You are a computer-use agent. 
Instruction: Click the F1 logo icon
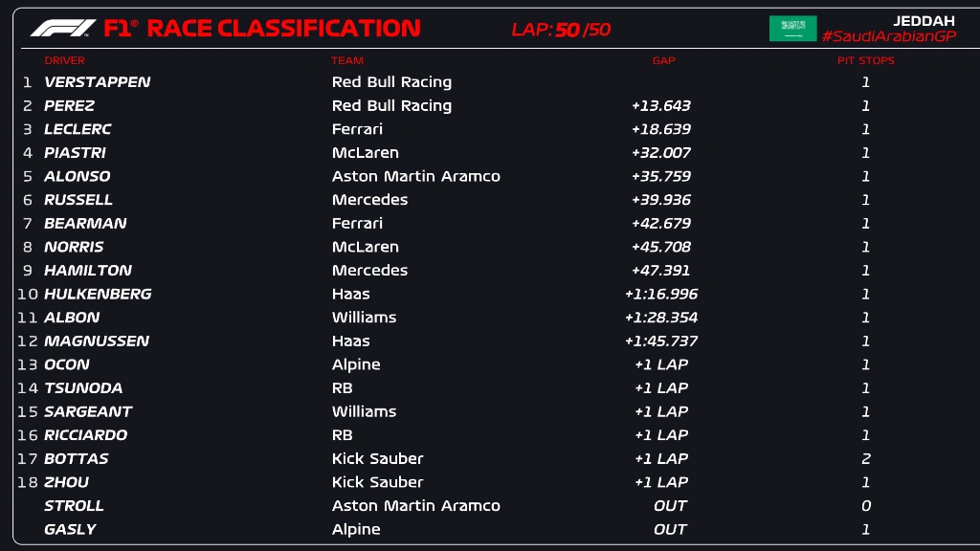[x=63, y=29]
